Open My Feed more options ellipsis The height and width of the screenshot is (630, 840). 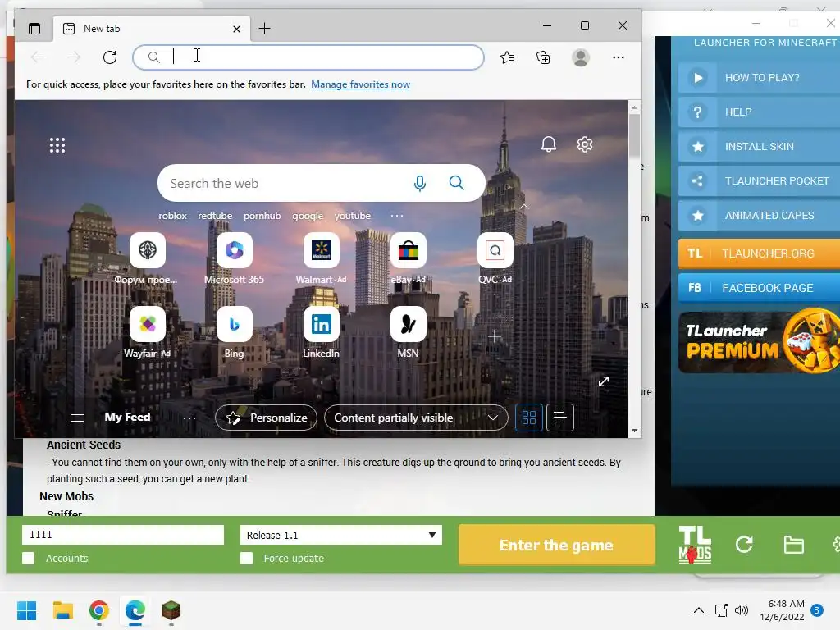click(x=189, y=418)
